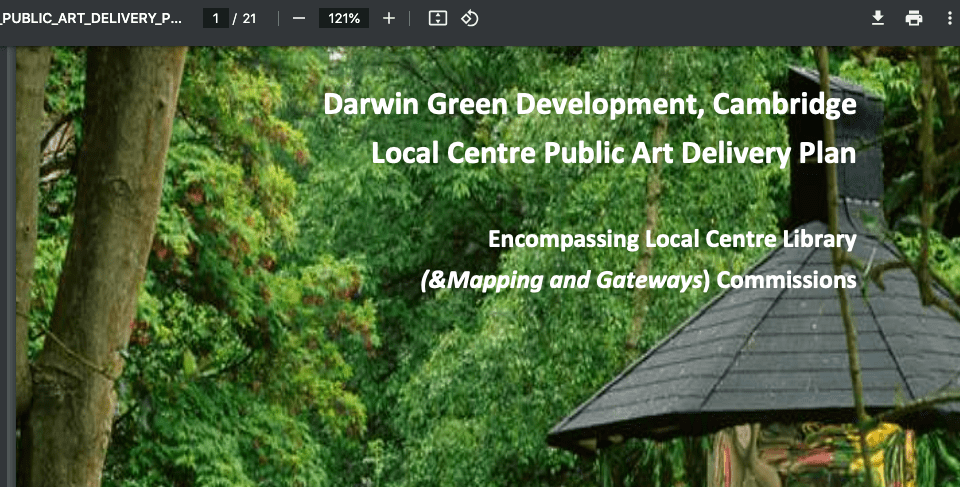Toggle the fit to page button
This screenshot has height=487, width=960.
coord(437,18)
